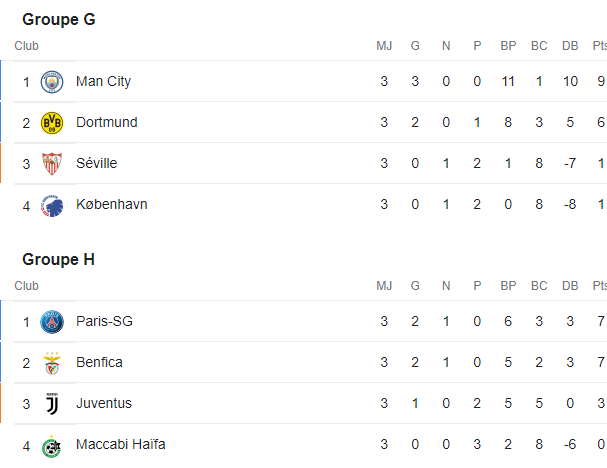Click the Dortmund BVB logo
Viewport: 607px width, 468px height.
[51, 123]
